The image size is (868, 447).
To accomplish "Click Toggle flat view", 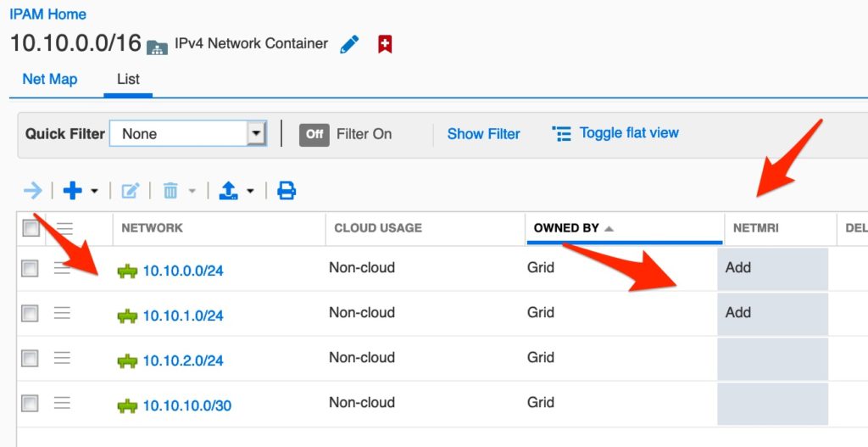I will (x=628, y=133).
